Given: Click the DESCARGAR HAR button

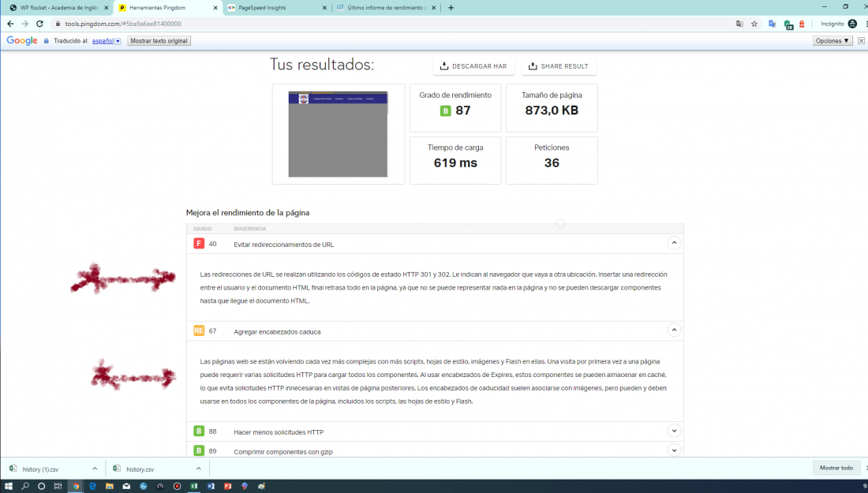Looking at the screenshot, I should 473,66.
